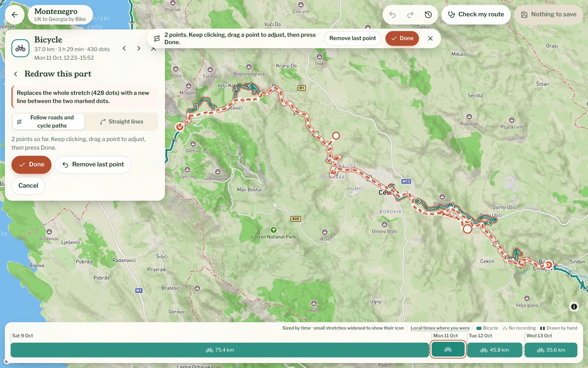Click the Bogojeva glava peak marker

249,67
